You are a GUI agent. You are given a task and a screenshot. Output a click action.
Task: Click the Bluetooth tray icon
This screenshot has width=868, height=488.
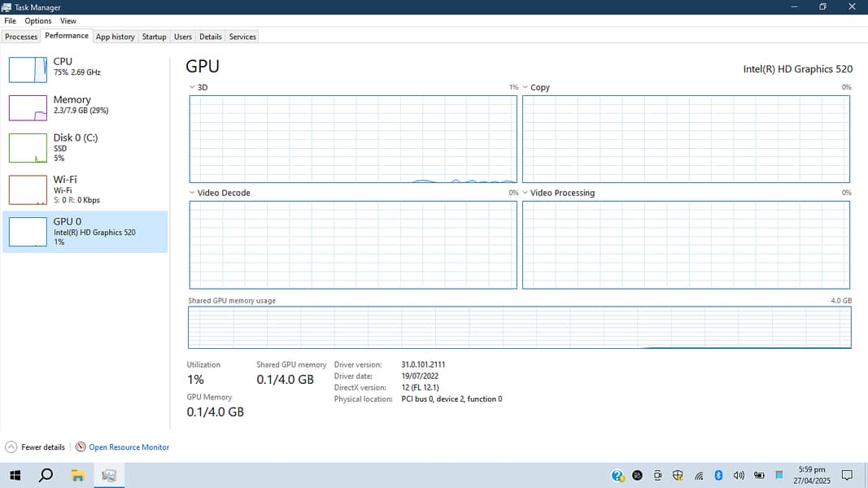click(718, 475)
